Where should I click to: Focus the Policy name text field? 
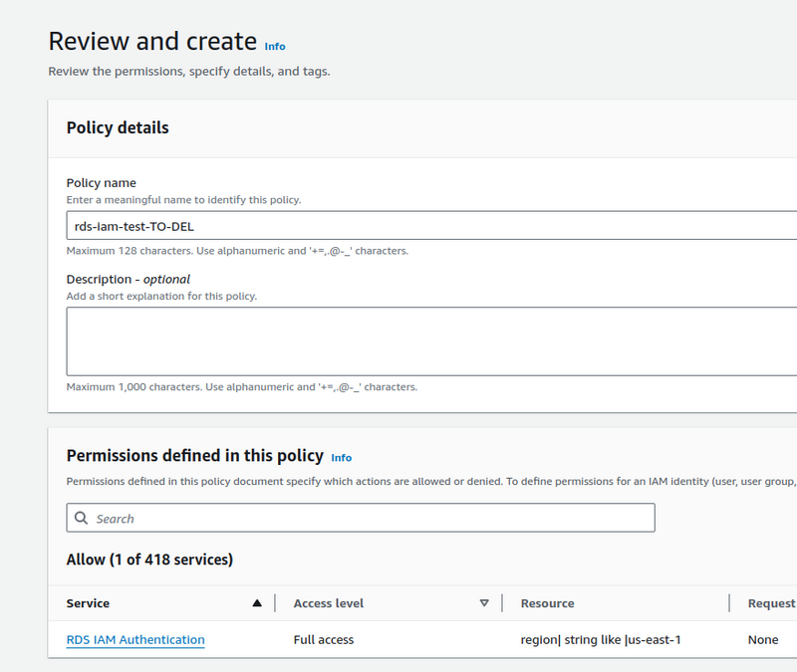click(428, 226)
